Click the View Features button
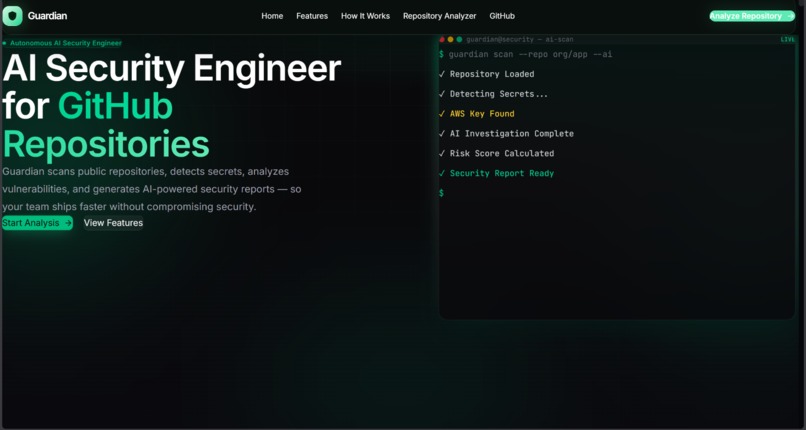 (113, 223)
